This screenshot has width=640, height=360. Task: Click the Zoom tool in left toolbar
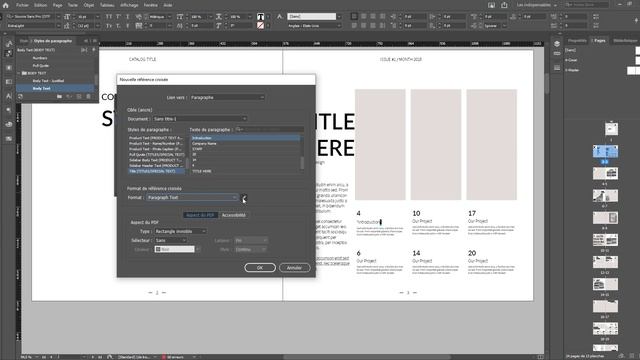pos(9,110)
